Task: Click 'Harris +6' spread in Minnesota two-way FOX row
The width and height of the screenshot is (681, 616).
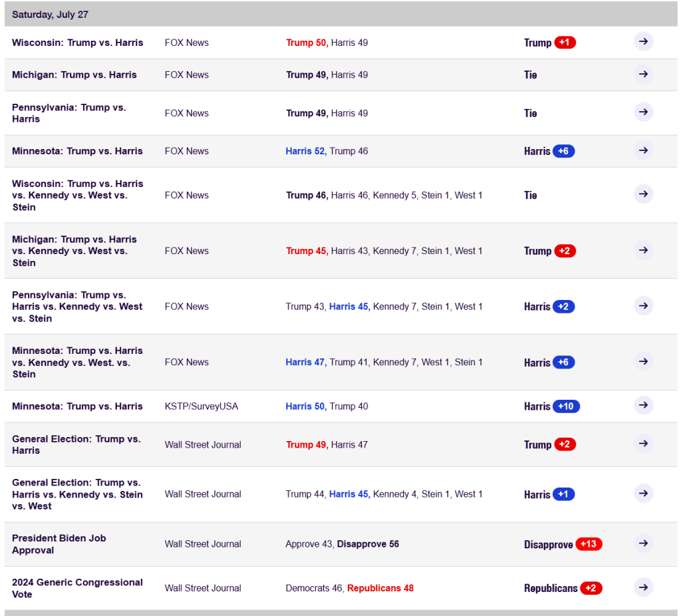Action: click(549, 151)
